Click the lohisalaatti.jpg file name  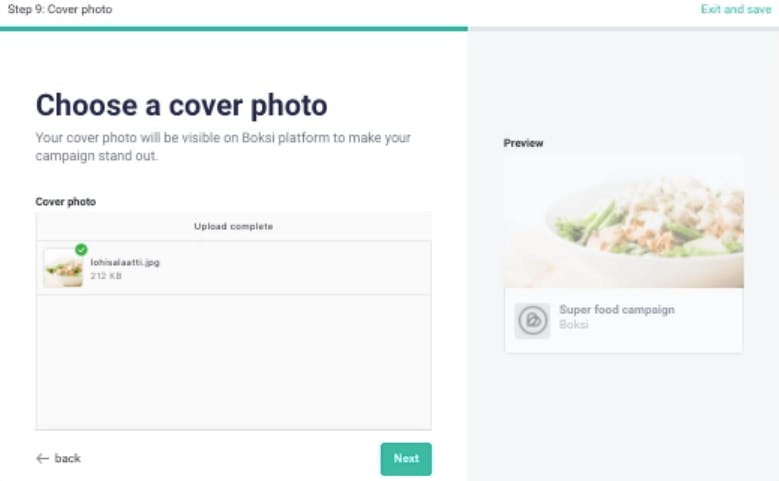point(125,262)
